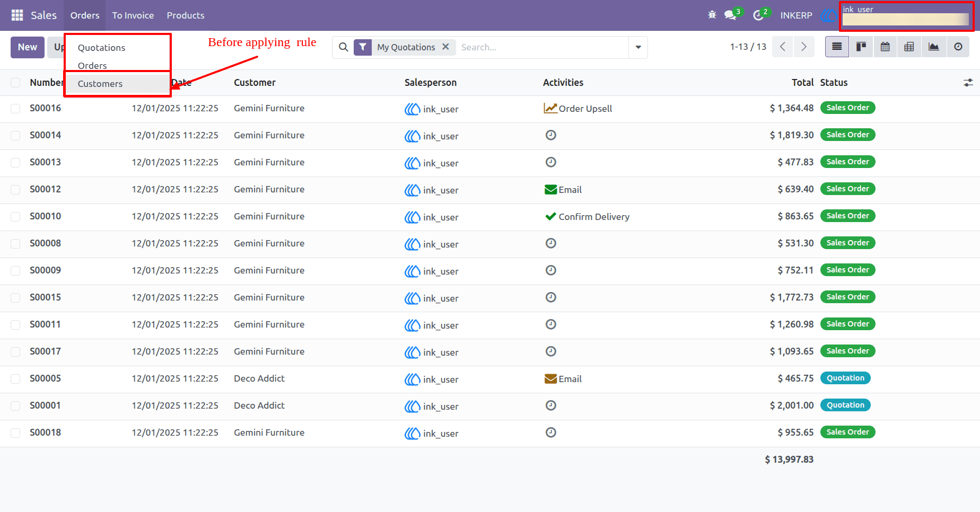Sort by the Customer column header

[255, 83]
